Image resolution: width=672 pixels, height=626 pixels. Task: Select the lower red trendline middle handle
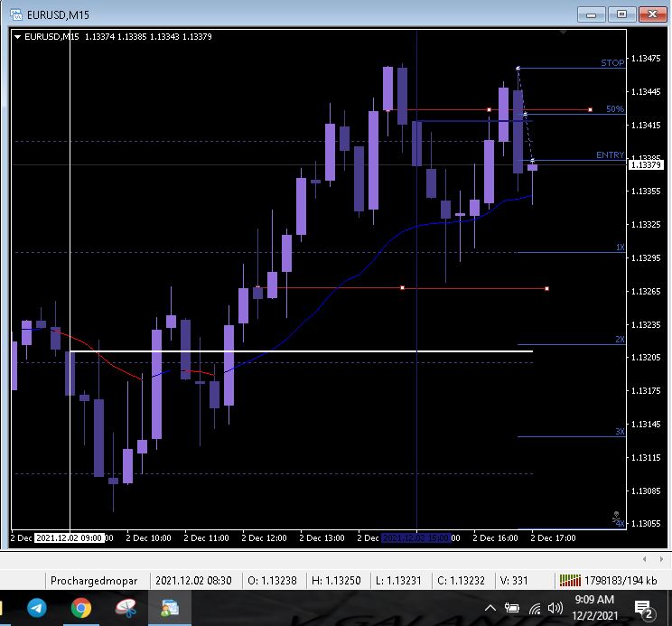[x=402, y=288]
